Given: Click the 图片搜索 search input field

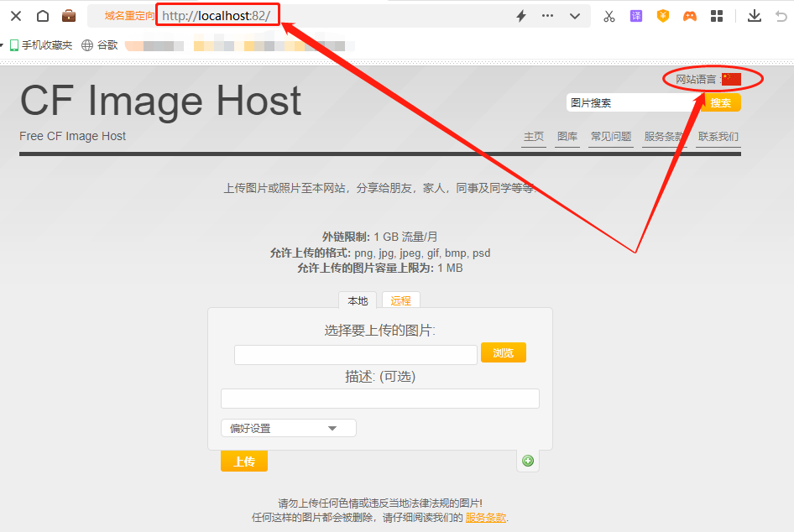Looking at the screenshot, I should [632, 102].
